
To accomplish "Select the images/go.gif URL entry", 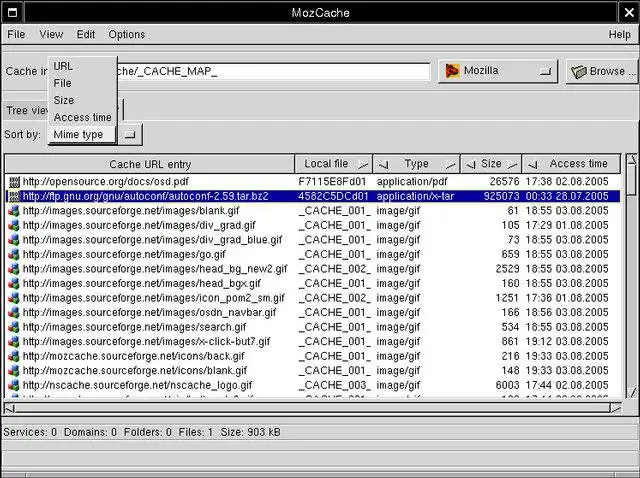I will 124,255.
